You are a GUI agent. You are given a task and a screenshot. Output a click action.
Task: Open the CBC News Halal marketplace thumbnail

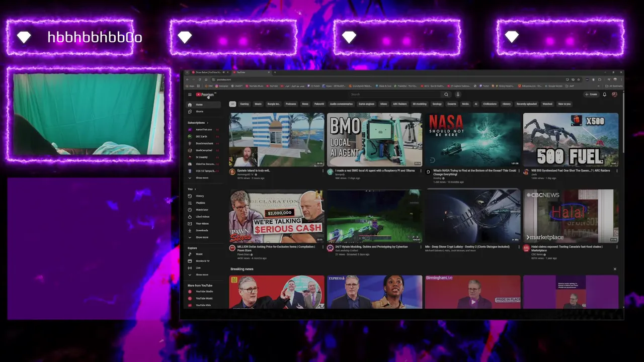[571, 216]
